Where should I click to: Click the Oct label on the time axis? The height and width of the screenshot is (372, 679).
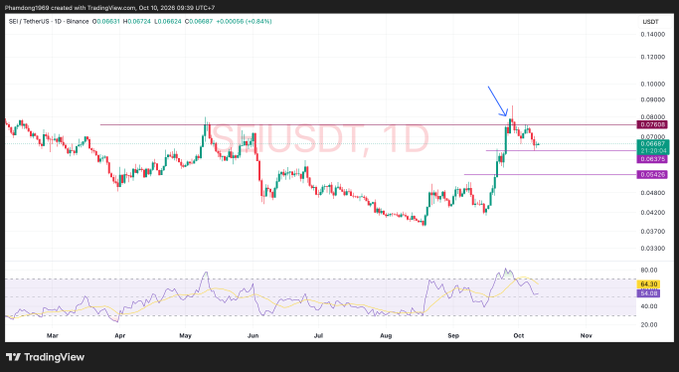coord(519,336)
